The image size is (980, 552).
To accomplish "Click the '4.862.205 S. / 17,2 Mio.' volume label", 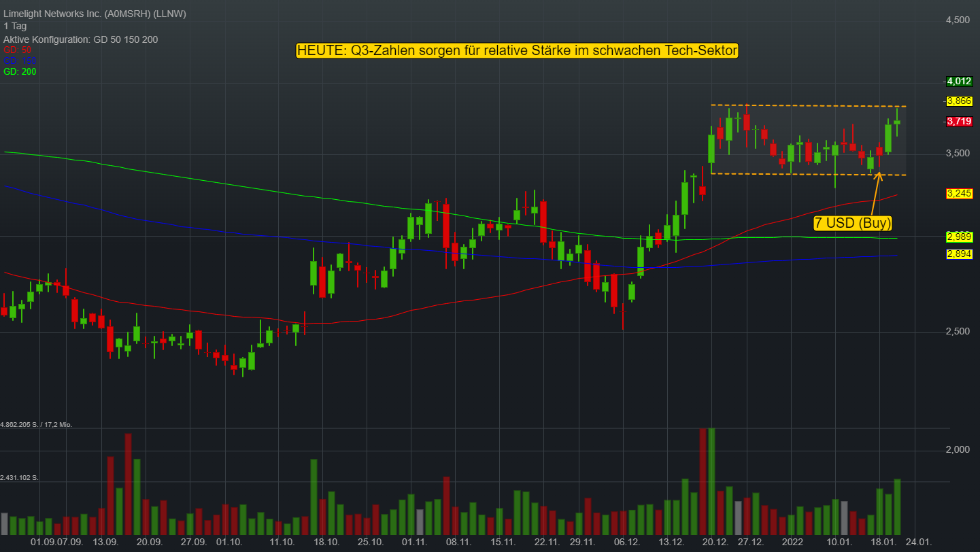I will pos(36,424).
